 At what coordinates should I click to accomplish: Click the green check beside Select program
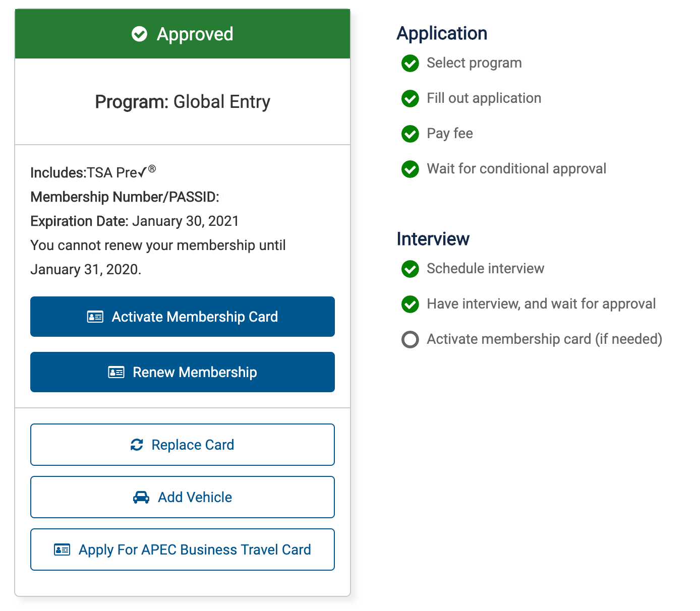410,63
